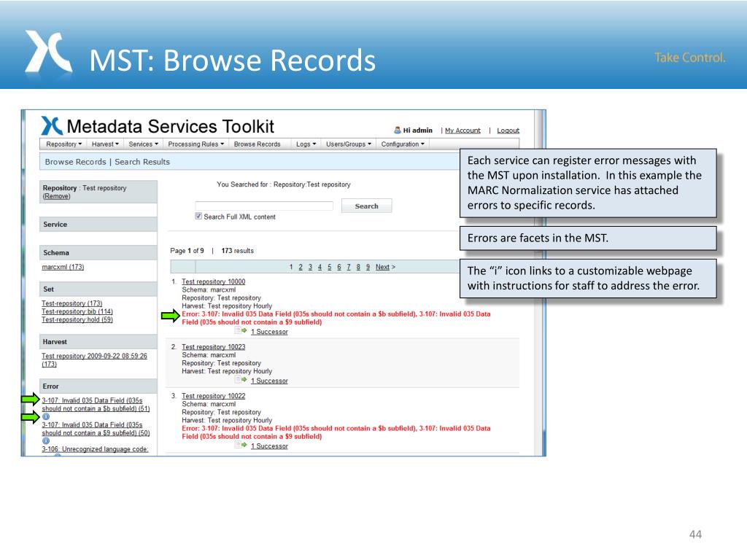Viewport: 747px width, 560px height.
Task: Open record Test repository 10023
Action: coord(214,346)
